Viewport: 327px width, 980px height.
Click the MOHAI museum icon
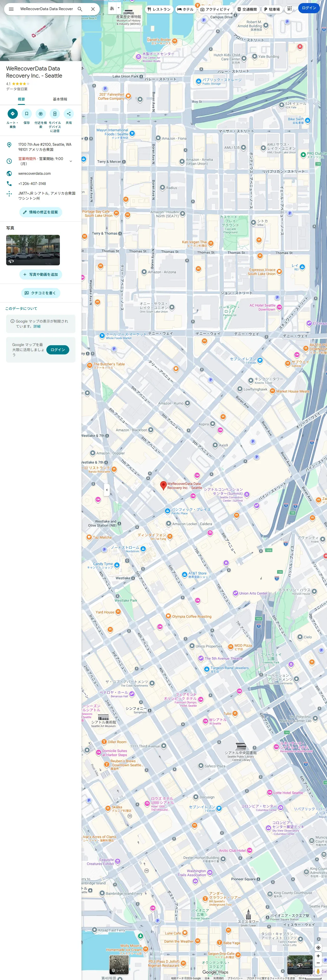(129, 12)
